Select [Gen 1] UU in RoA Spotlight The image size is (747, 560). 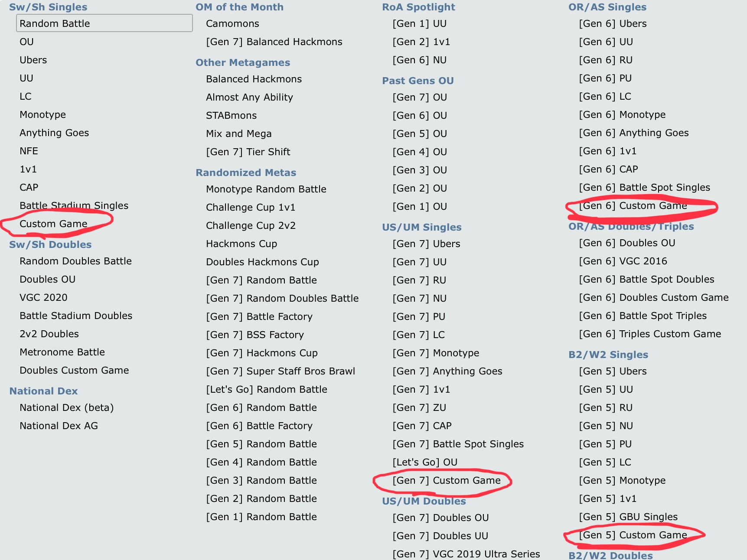419,23
